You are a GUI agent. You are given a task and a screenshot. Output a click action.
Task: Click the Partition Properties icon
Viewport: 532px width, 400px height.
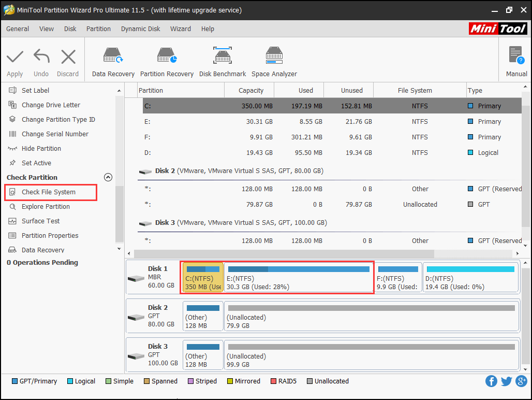point(12,236)
